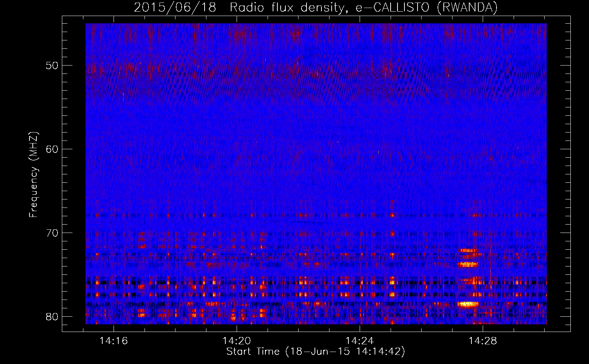Click the 70 frequency label on left axis
589x364 pixels.
pyautogui.click(x=52, y=233)
